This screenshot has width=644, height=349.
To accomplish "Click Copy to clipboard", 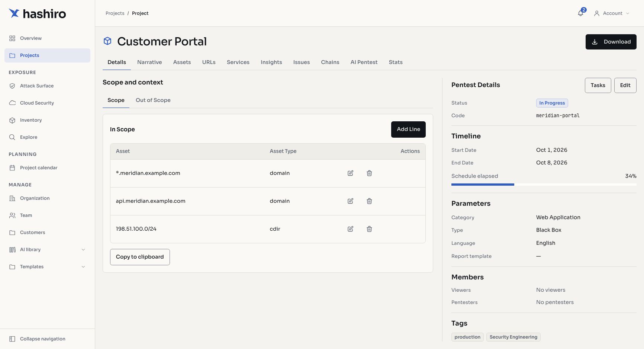I will click(140, 257).
